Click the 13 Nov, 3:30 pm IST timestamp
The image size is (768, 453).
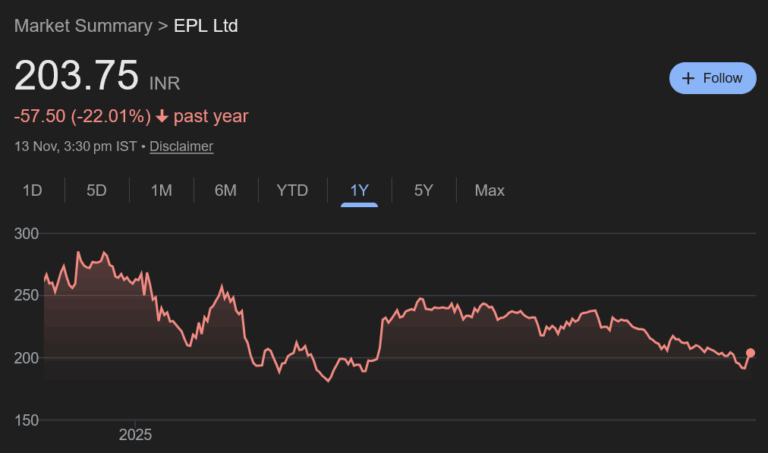(x=75, y=146)
